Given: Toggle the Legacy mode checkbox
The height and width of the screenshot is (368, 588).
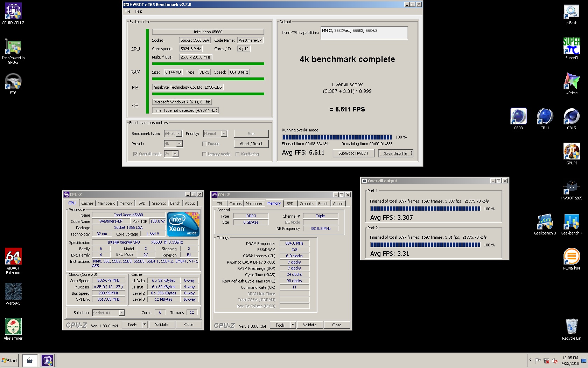Looking at the screenshot, I should (204, 154).
